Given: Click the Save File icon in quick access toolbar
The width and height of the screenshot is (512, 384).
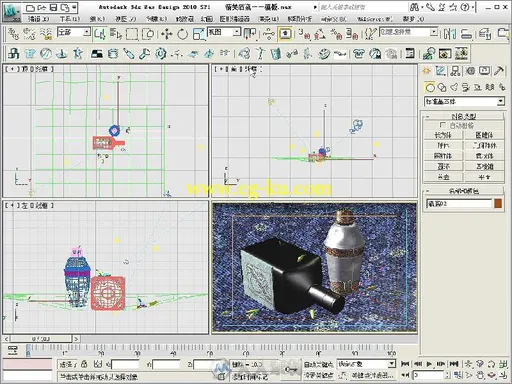Looking at the screenshot, I should tap(53, 7).
